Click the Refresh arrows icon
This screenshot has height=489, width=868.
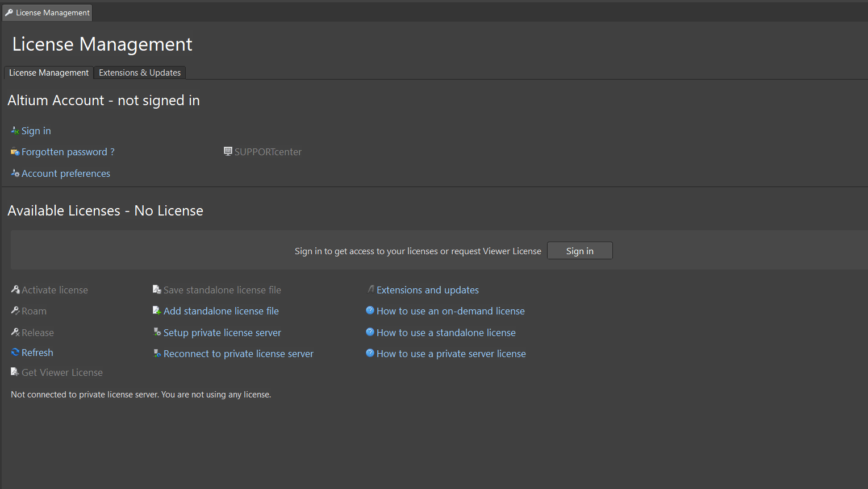coord(15,353)
